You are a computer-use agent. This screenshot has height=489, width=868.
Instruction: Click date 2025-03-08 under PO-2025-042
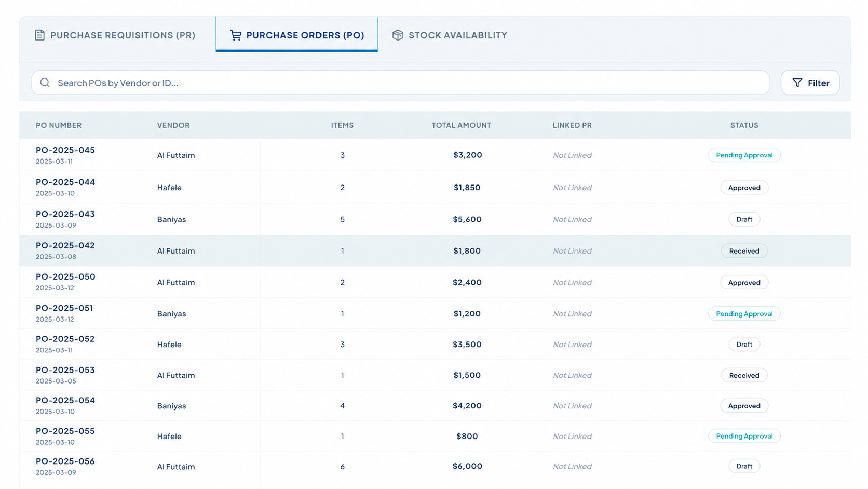pos(56,257)
